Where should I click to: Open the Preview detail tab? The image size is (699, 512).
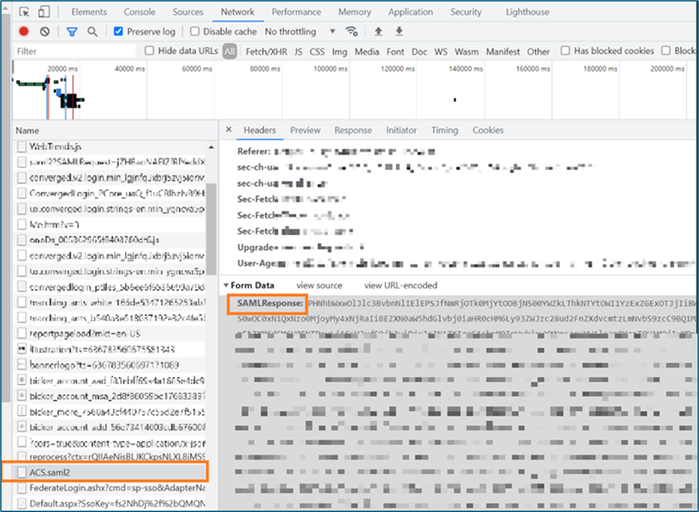click(x=305, y=130)
